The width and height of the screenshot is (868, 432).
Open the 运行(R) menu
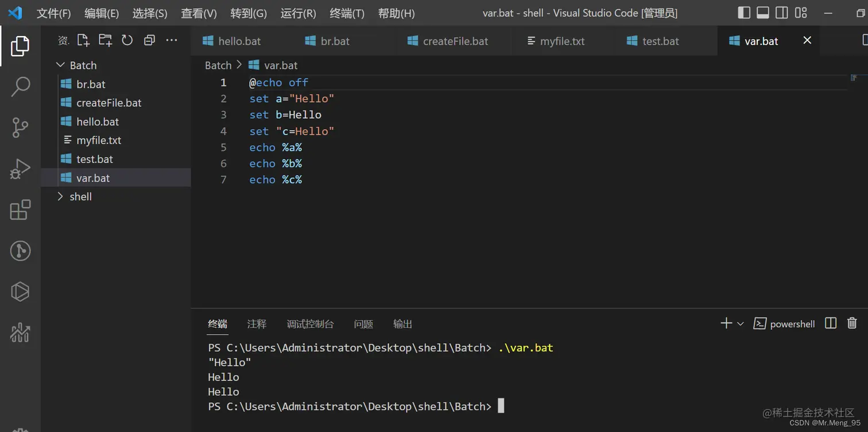(298, 13)
